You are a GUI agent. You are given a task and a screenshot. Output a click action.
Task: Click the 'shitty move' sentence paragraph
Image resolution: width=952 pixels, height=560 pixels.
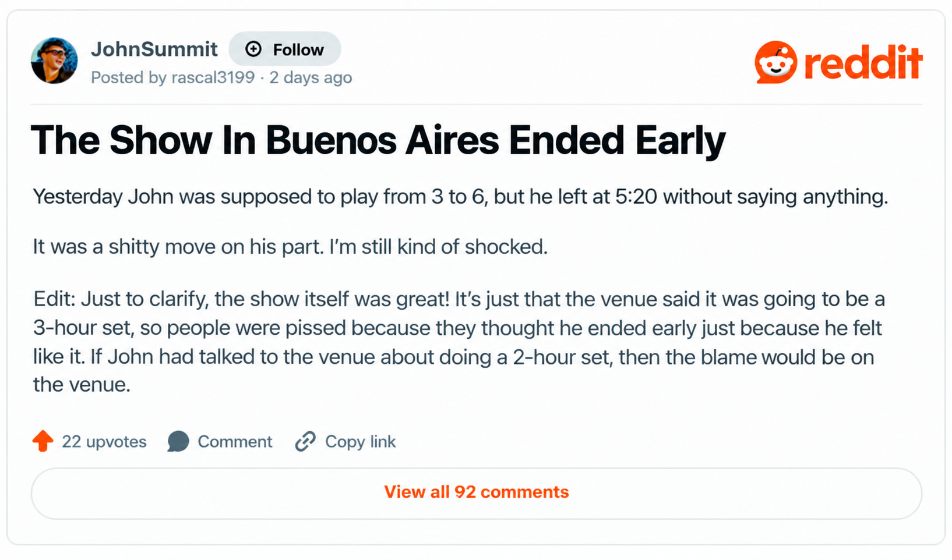[290, 247]
